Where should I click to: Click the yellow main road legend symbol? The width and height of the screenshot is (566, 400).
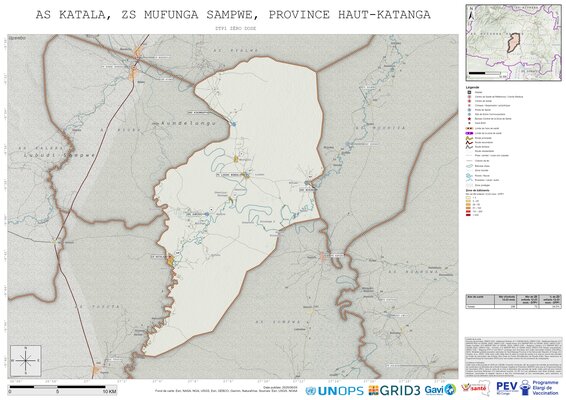coord(469,138)
